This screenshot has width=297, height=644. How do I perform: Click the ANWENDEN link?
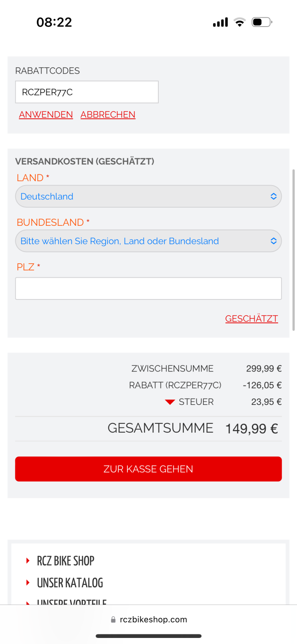tap(46, 115)
